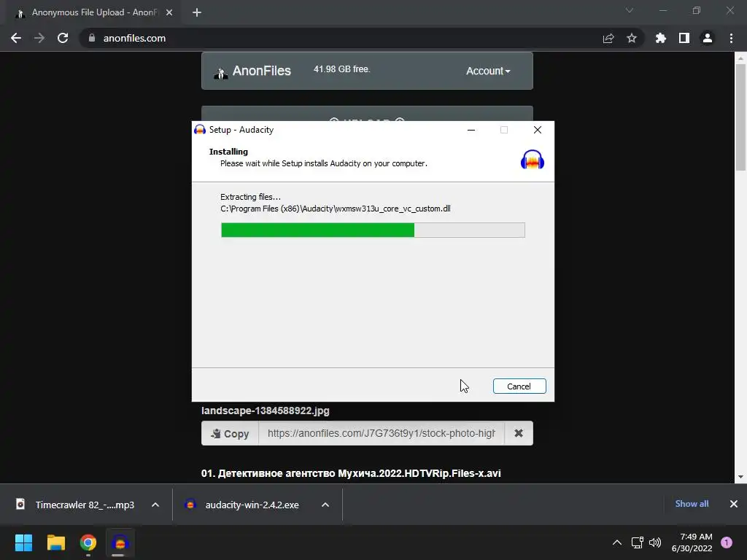747x560 pixels.
Task: Open network settings from system tray
Action: 638,542
